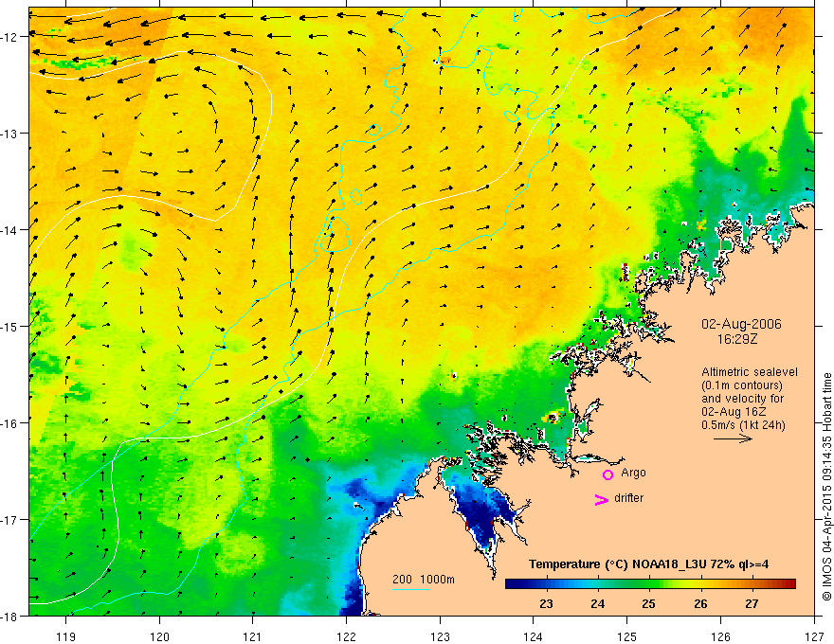Click the longitude axis label 123
This screenshot has width=834, height=644.
(440, 636)
